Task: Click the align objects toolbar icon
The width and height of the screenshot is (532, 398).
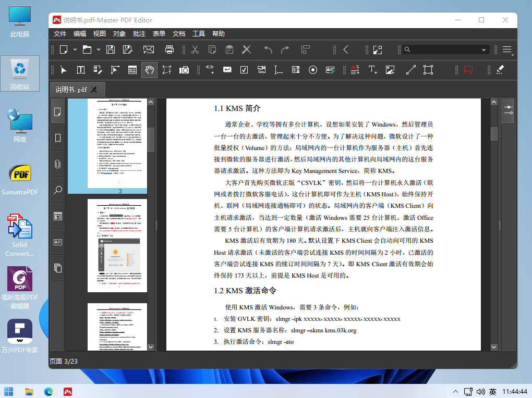Action: point(306,49)
